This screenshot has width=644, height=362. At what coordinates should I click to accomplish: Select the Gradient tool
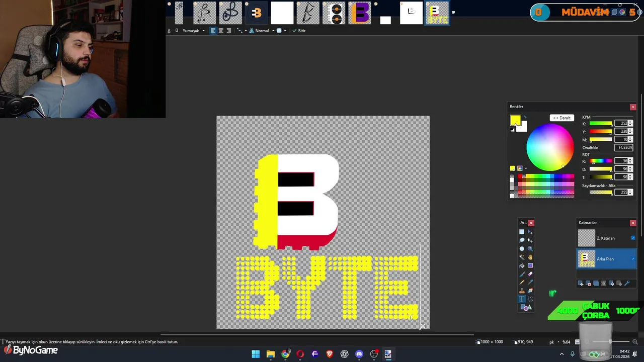(x=530, y=265)
